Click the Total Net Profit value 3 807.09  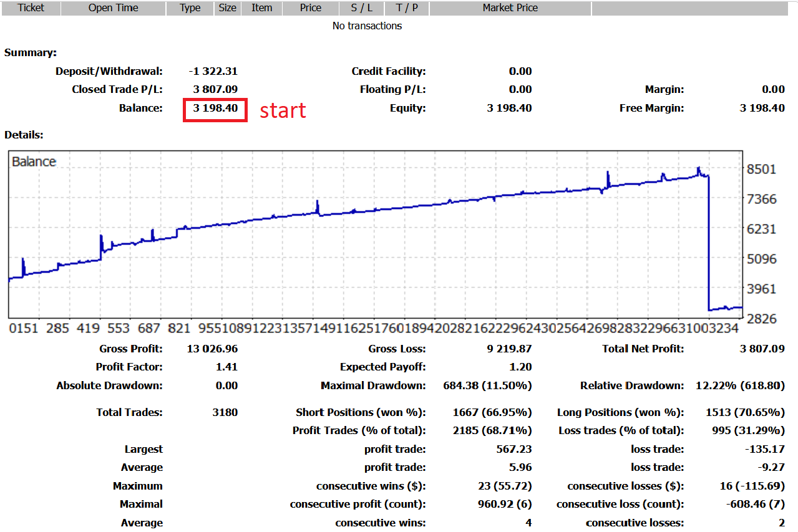point(762,349)
